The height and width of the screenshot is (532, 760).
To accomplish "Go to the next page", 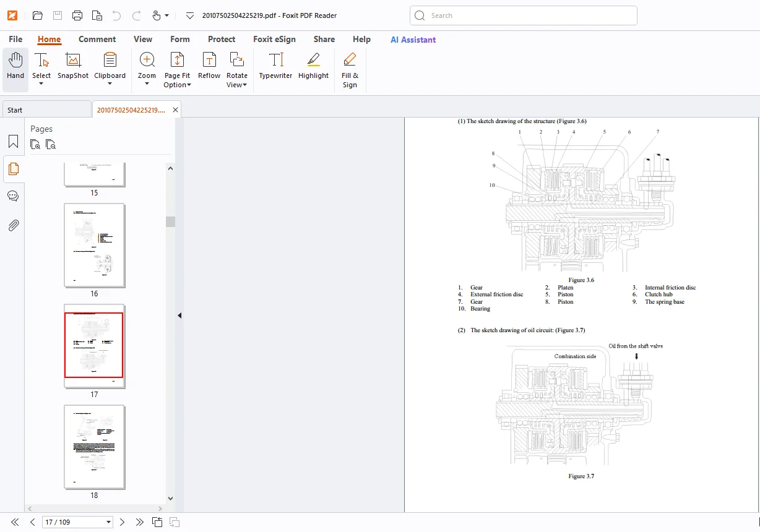I will point(122,522).
